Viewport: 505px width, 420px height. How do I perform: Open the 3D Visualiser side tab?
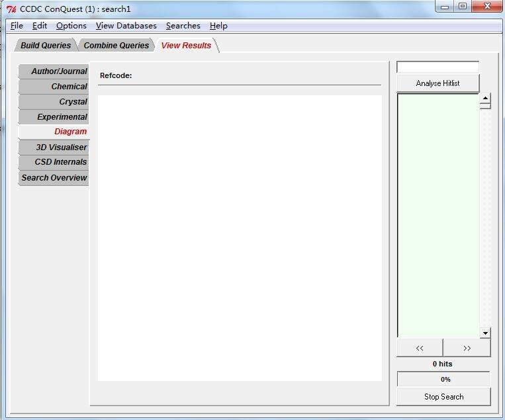coord(54,147)
